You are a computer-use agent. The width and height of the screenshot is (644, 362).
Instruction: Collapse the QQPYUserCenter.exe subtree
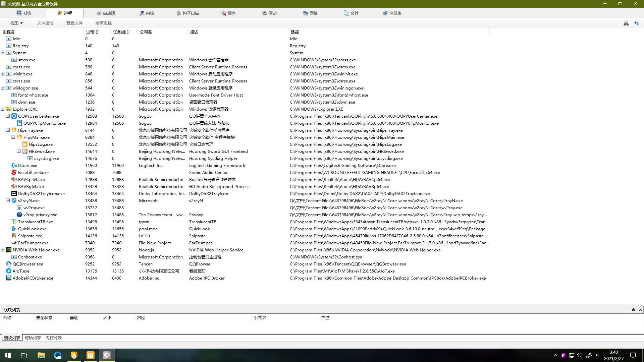pyautogui.click(x=8, y=116)
